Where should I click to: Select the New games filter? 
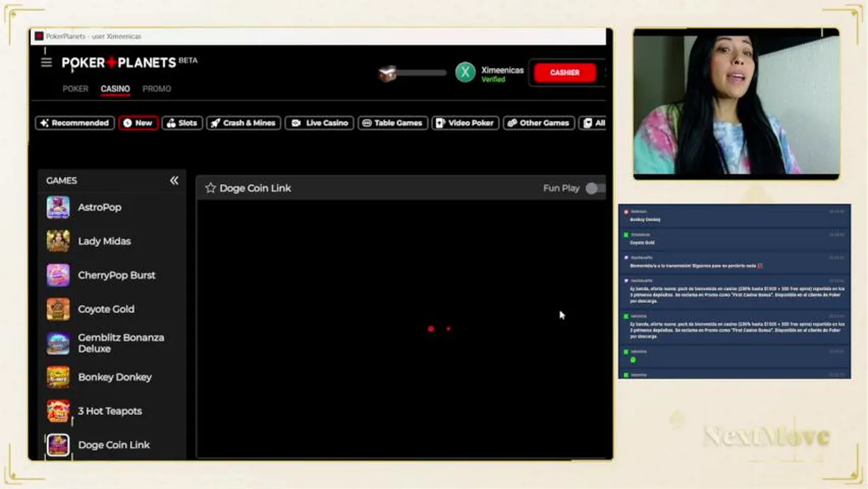coord(138,123)
